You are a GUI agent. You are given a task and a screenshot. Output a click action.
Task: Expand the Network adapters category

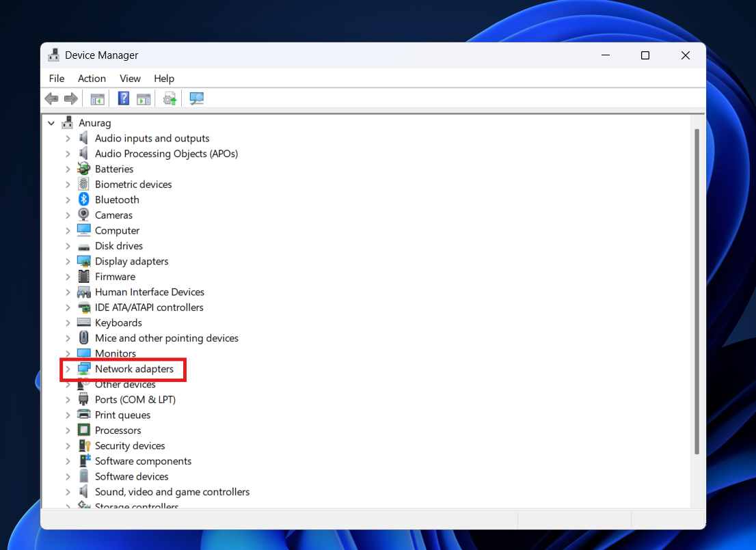[67, 368]
